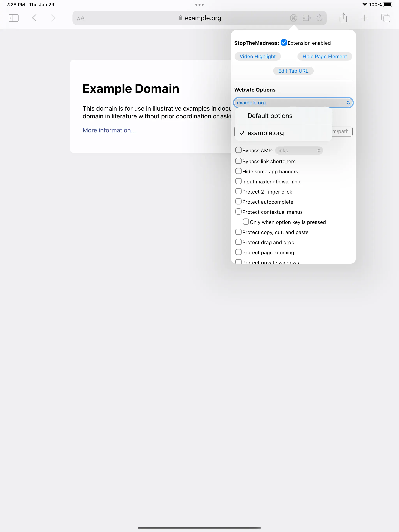Open the StopTheMadness extension icon
399x532 pixels.
coord(293,18)
